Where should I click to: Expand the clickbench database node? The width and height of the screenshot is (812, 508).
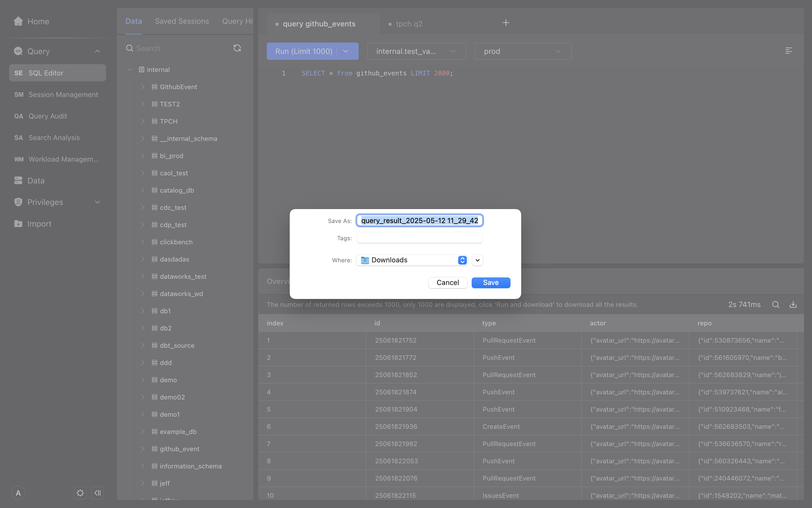pos(142,242)
